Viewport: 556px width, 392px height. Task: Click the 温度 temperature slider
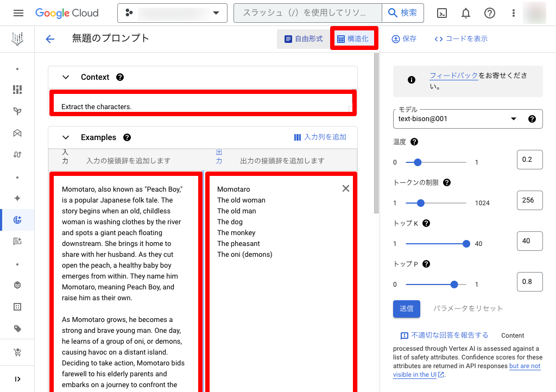click(434, 162)
